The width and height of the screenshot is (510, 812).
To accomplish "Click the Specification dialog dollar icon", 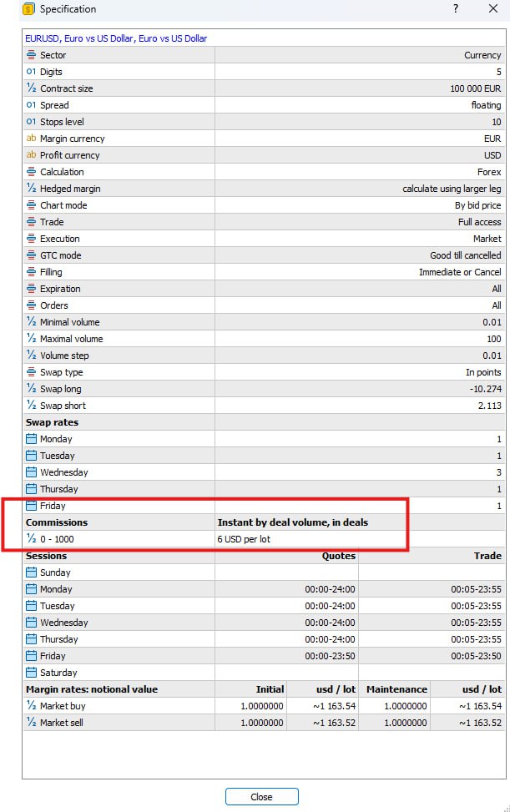I will (x=29, y=9).
